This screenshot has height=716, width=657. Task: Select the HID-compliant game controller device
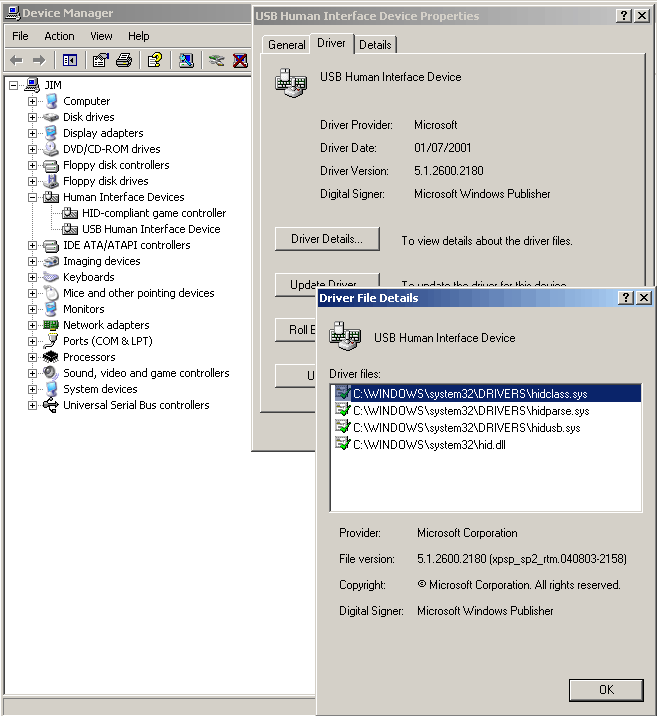click(153, 213)
